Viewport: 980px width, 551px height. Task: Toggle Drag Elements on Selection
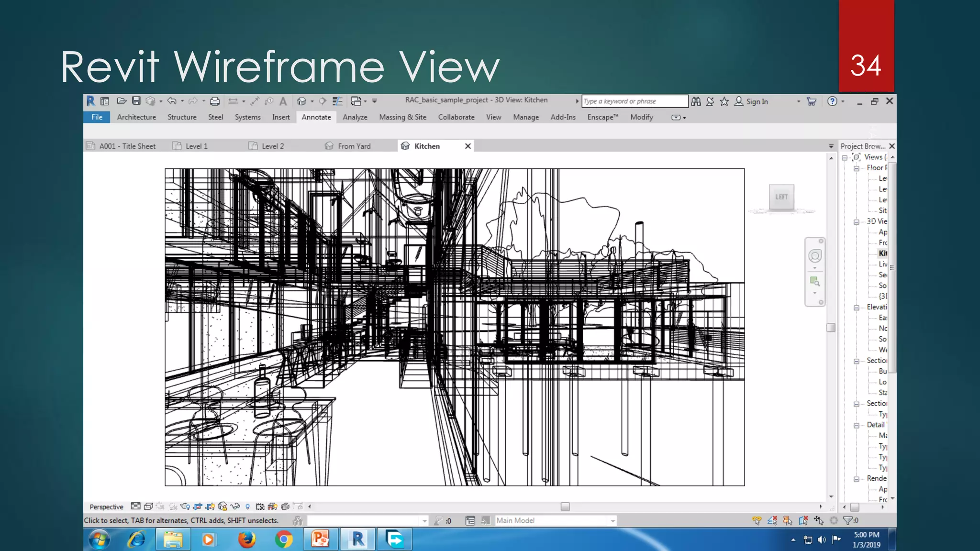[x=819, y=520]
